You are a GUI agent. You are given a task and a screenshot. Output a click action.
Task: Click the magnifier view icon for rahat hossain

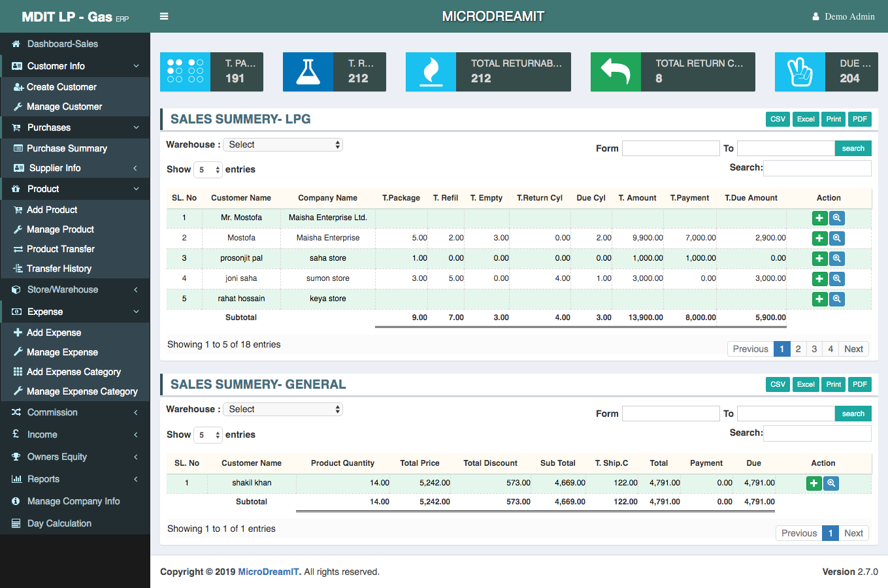tap(836, 299)
